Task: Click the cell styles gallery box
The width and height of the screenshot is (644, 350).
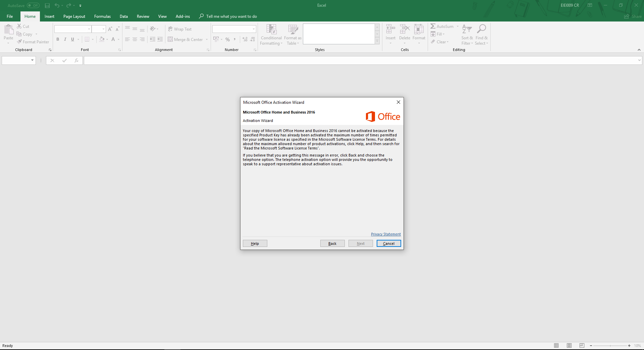Action: click(339, 34)
